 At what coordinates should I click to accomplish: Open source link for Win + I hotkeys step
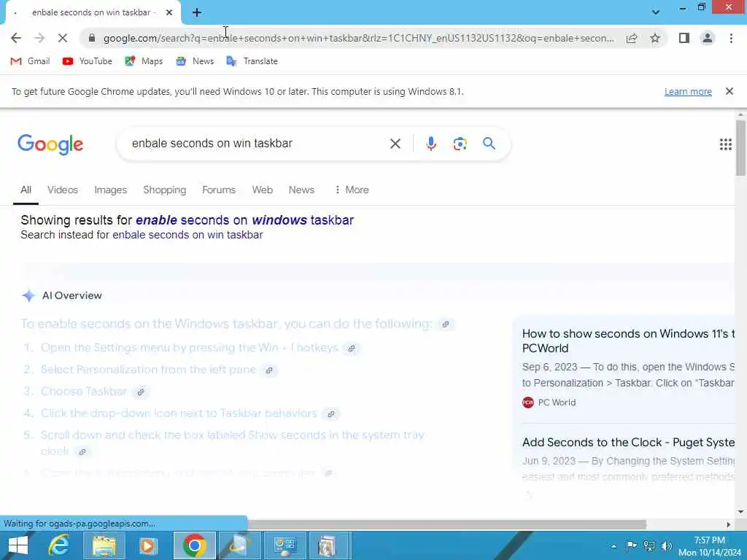(351, 348)
